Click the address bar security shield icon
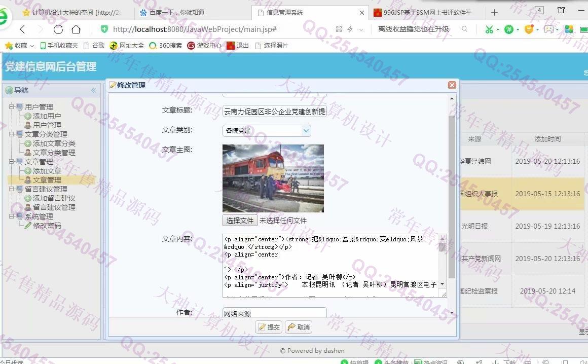588x364 pixels. click(104, 29)
